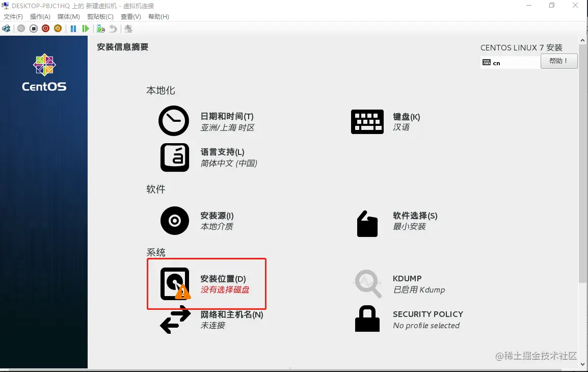
Task: Click the 帮助！ button
Action: (559, 61)
